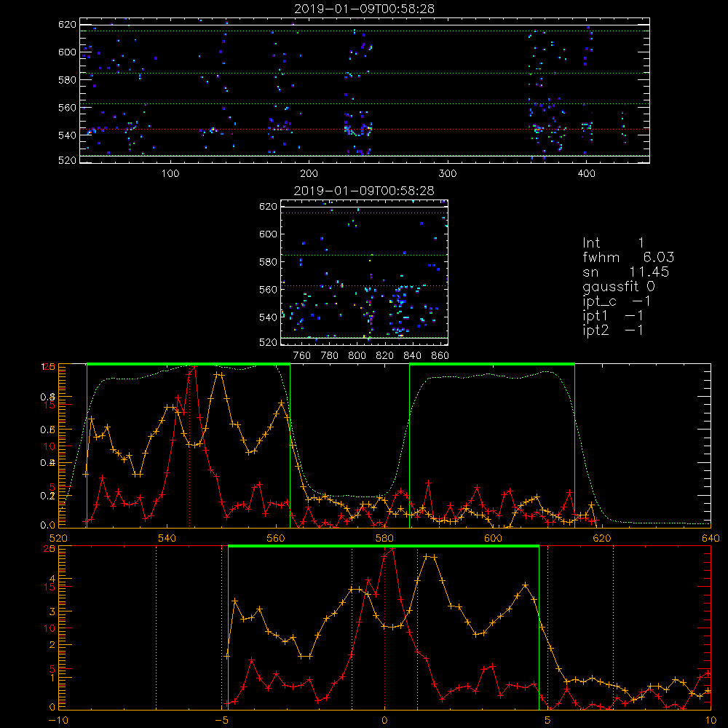Click x-axis label 100 under the top plot

tap(170, 174)
